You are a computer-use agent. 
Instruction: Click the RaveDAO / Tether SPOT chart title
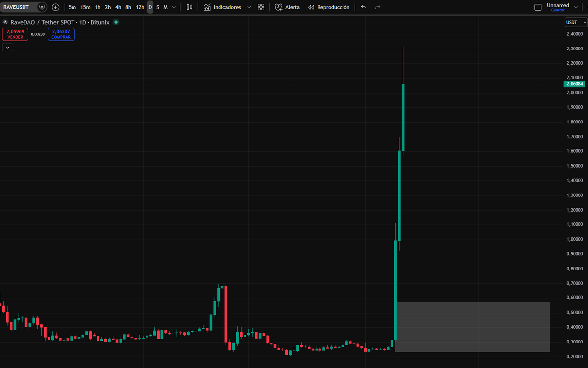pos(59,22)
